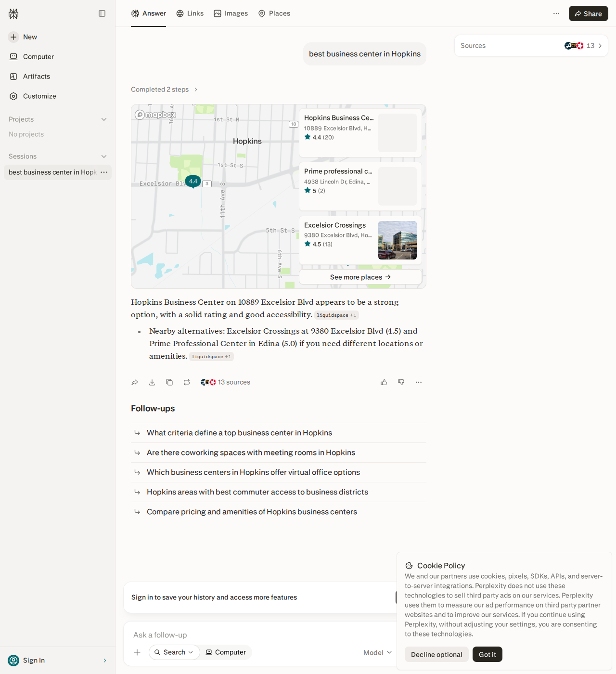Viewport: 616px width, 674px height.
Task: Open the Model dropdown
Action: [378, 652]
